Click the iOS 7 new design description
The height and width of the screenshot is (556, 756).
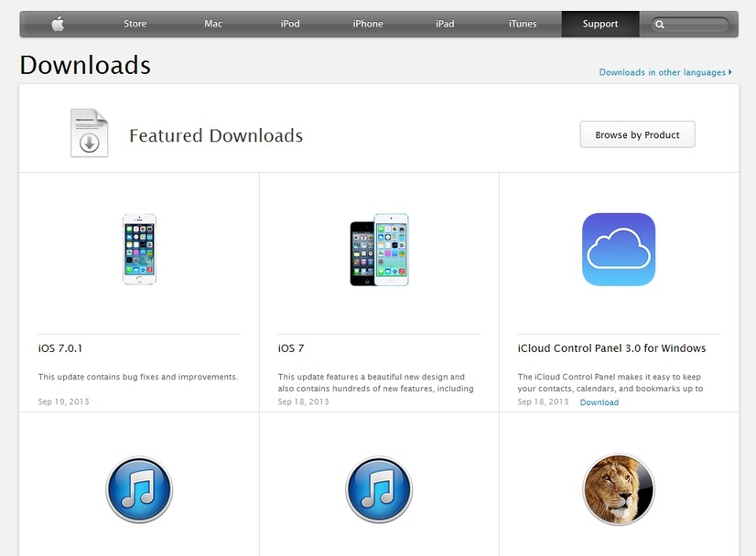pyautogui.click(x=375, y=382)
